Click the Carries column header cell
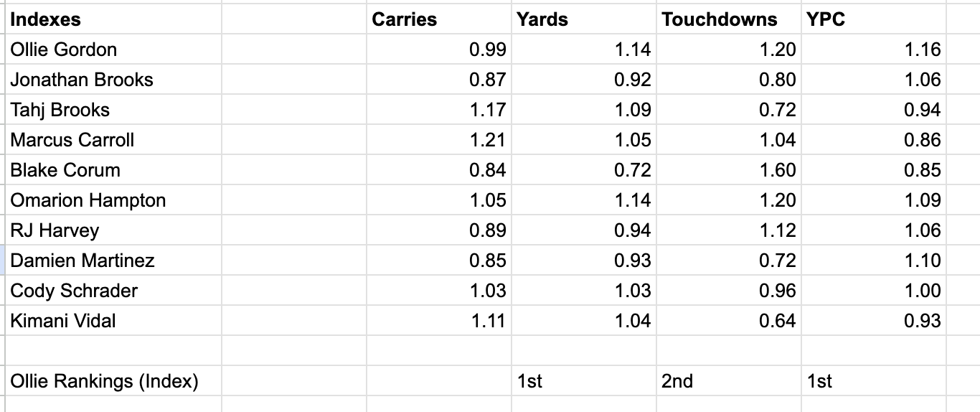Screen dimensions: 980x412 pos(404,19)
